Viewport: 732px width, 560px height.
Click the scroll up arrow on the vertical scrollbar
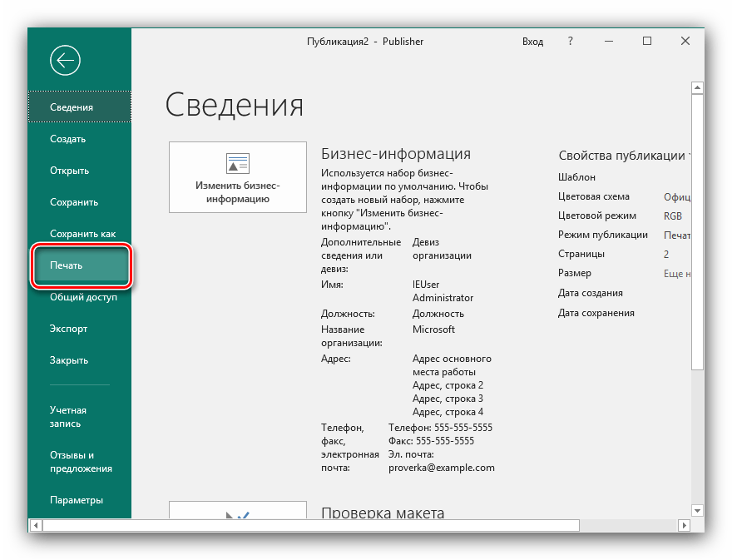click(x=698, y=87)
